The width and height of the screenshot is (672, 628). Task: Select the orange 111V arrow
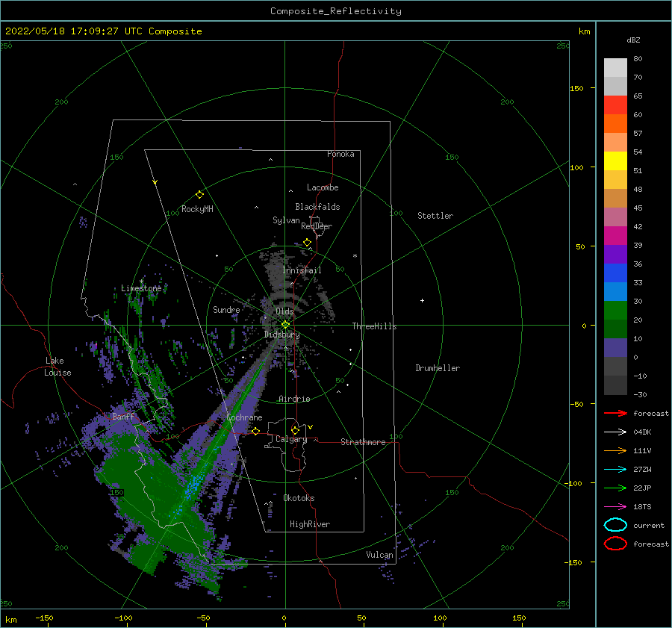pyautogui.click(x=615, y=450)
